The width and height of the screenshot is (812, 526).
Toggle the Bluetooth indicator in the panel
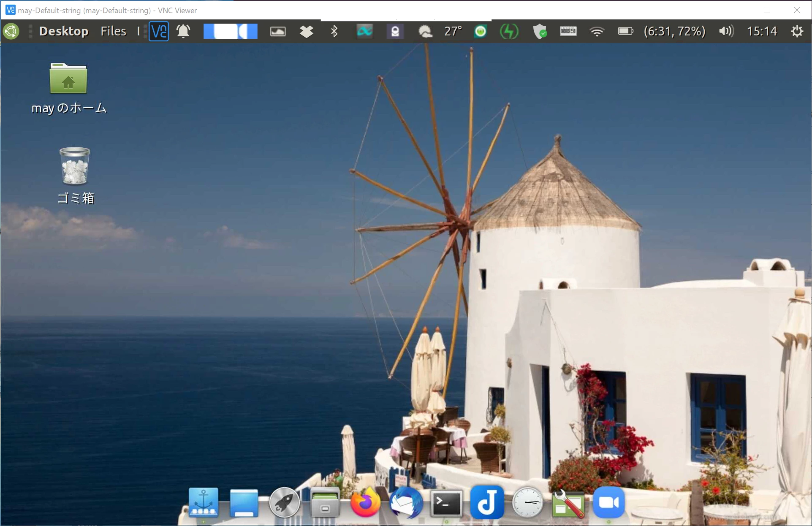[x=334, y=31]
